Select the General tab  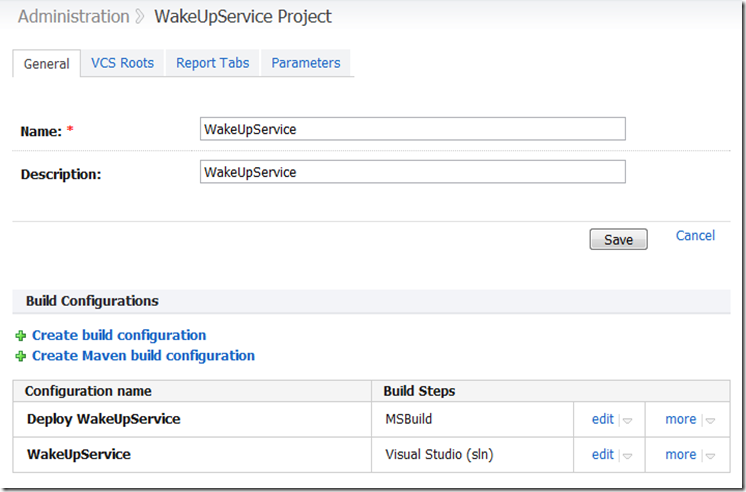click(x=46, y=64)
